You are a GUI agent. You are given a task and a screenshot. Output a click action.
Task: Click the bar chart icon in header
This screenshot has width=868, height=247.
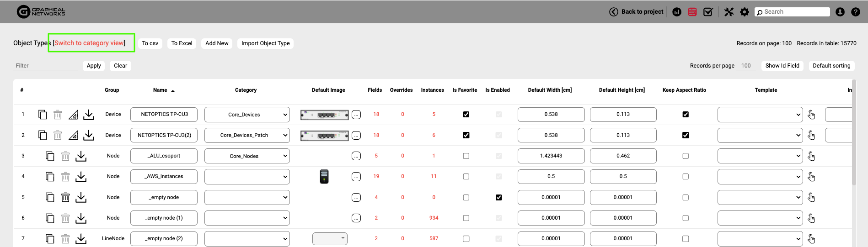[677, 12]
